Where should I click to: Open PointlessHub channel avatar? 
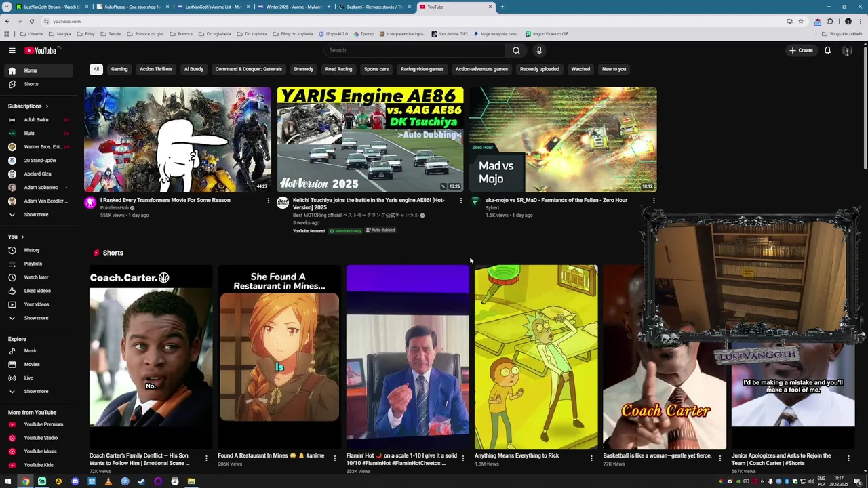[x=90, y=203]
